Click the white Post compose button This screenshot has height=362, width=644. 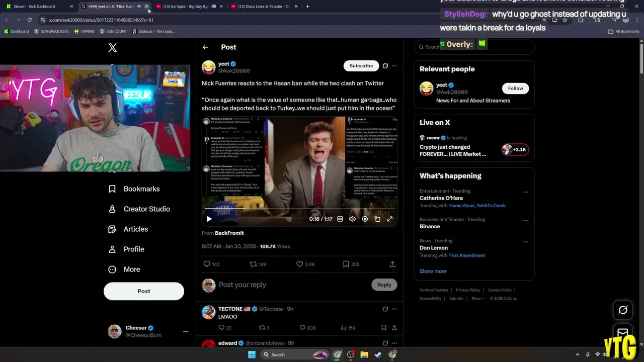(x=144, y=291)
